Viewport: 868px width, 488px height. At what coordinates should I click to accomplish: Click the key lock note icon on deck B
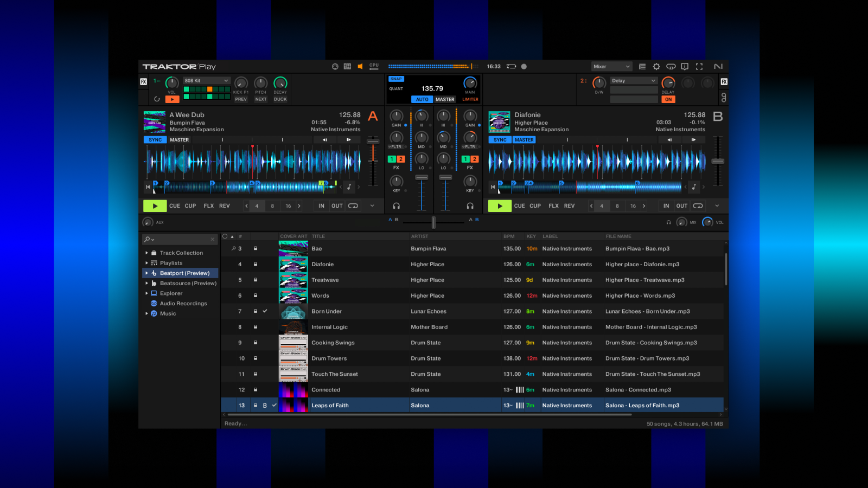(694, 187)
